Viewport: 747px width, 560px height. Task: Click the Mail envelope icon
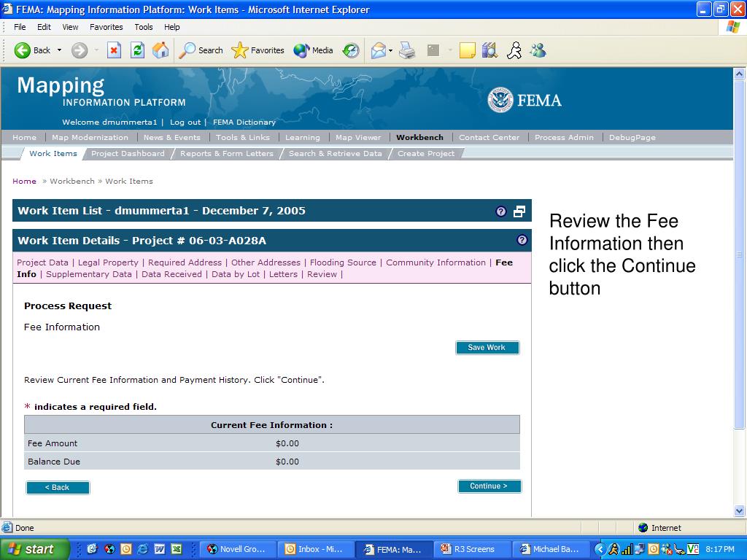pos(379,50)
